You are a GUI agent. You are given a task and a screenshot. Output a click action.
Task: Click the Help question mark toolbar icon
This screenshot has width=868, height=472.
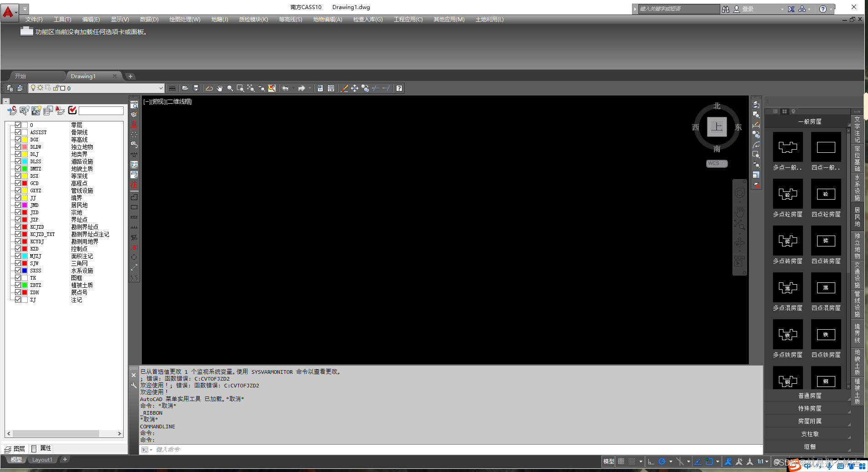399,88
